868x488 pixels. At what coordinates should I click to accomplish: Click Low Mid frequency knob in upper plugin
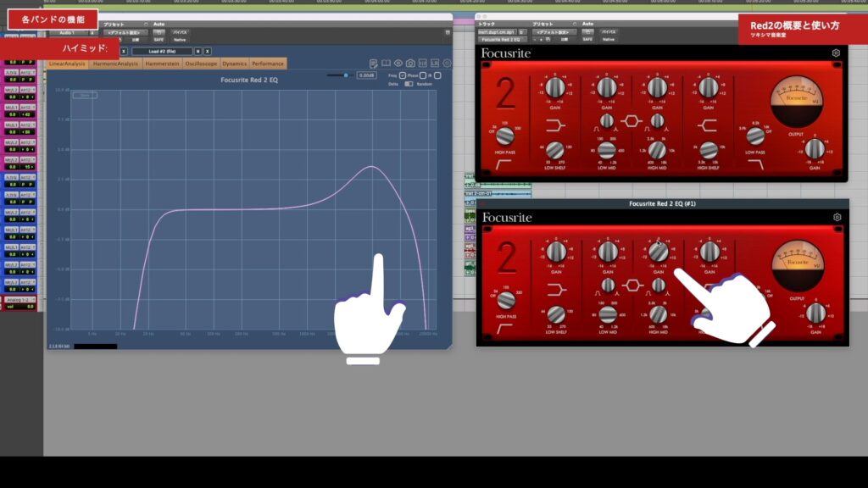click(x=606, y=149)
